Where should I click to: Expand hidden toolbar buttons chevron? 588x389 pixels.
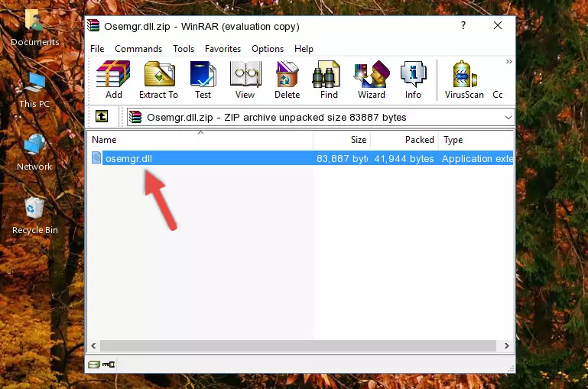coord(508,61)
